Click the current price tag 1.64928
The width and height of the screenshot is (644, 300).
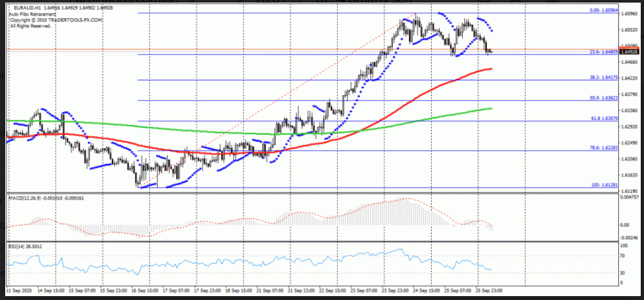[628, 52]
